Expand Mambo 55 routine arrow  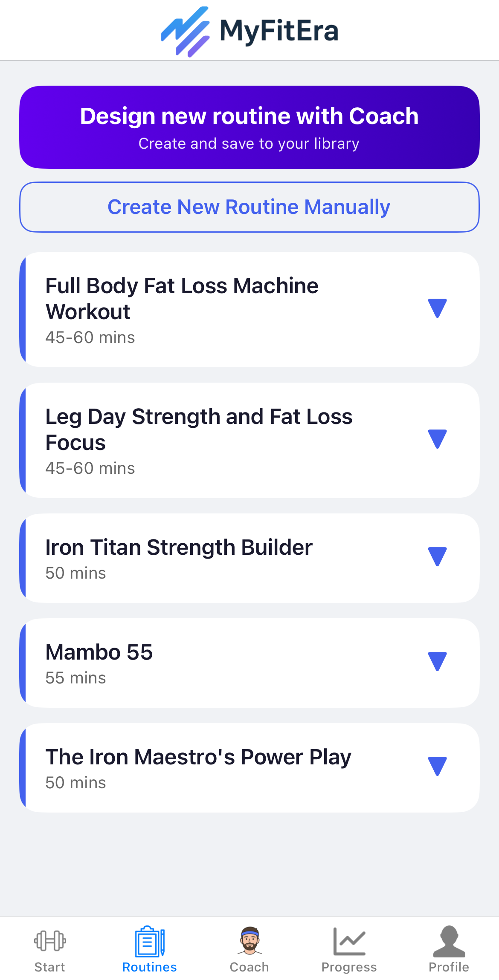437,662
